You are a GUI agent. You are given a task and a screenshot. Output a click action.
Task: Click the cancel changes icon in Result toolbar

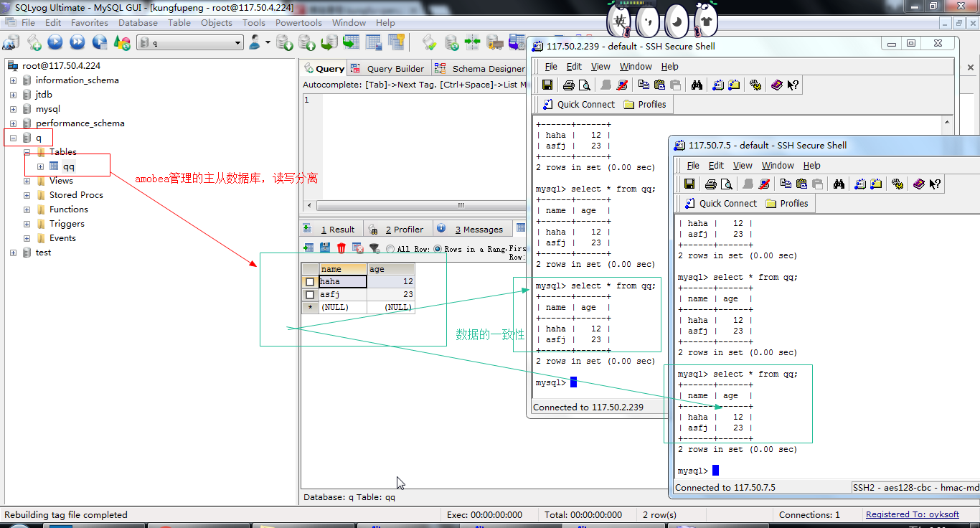357,247
